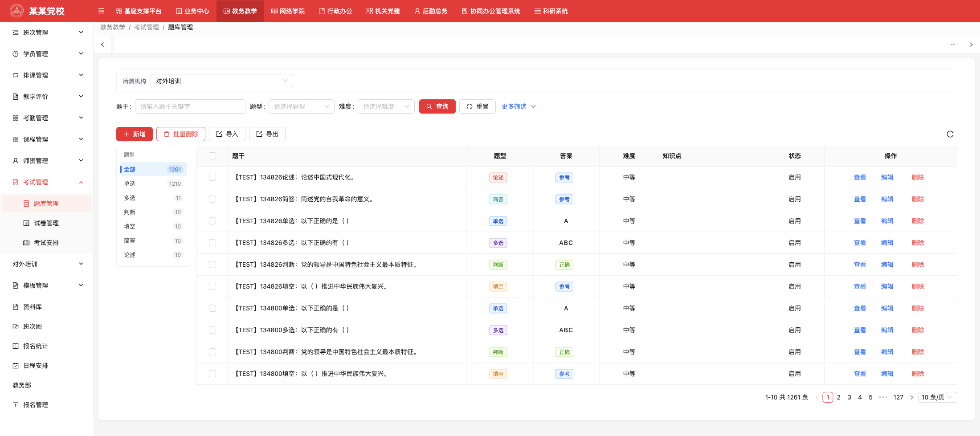Click 编辑 for the 134826论述 question

[x=887, y=177]
